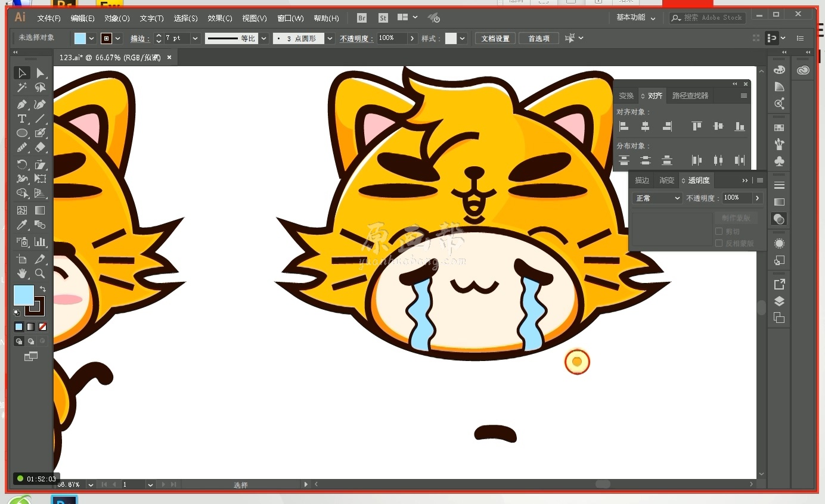Click horizontal align left icon
Screen dimensions: 825x504
624,126
